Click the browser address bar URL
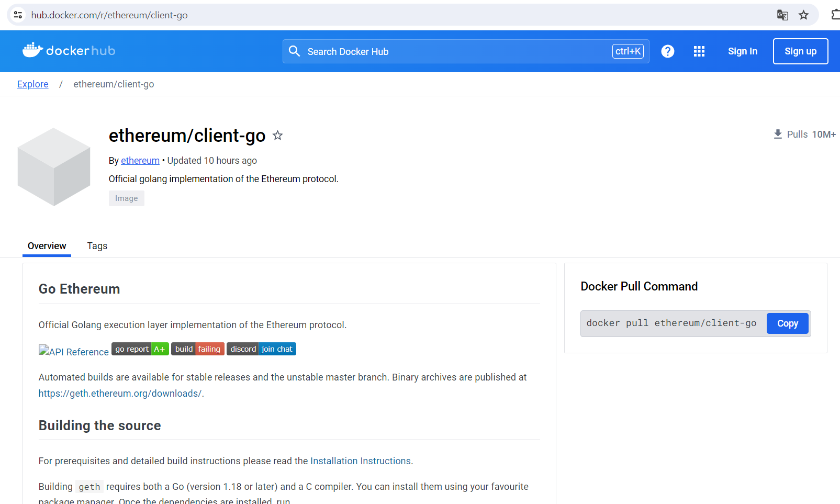This screenshot has height=504, width=840. click(109, 15)
